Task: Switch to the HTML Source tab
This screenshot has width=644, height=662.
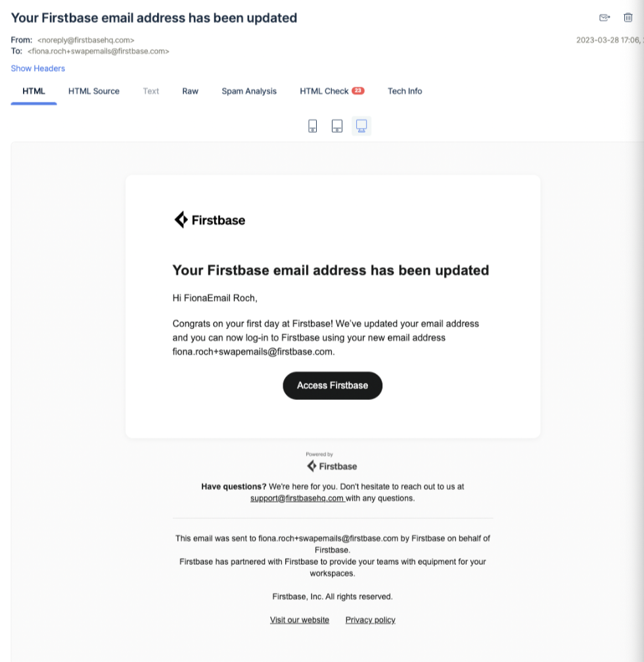Action: point(94,91)
